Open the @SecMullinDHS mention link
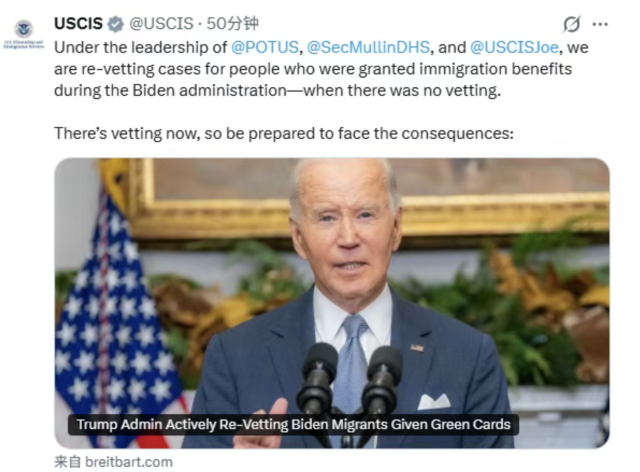 368,47
